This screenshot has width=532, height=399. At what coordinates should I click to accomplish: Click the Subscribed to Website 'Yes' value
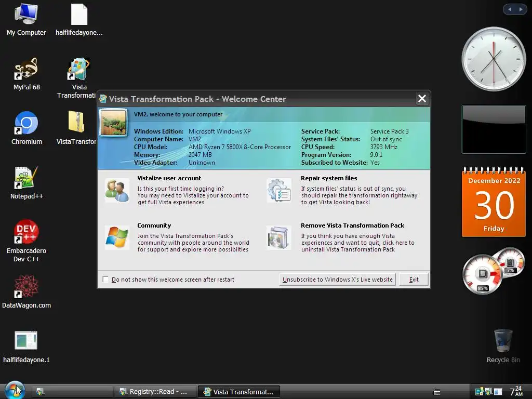(375, 163)
